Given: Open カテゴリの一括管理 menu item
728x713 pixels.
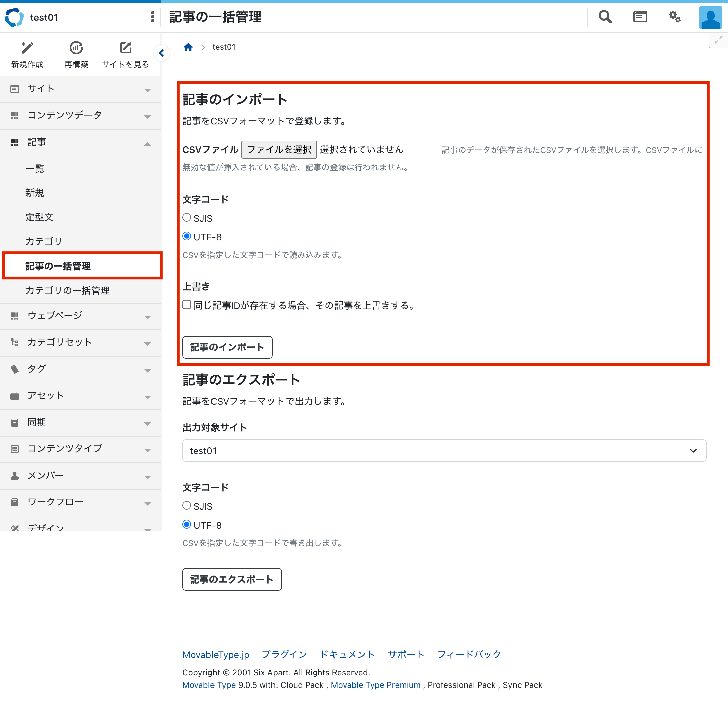Looking at the screenshot, I should [x=68, y=290].
